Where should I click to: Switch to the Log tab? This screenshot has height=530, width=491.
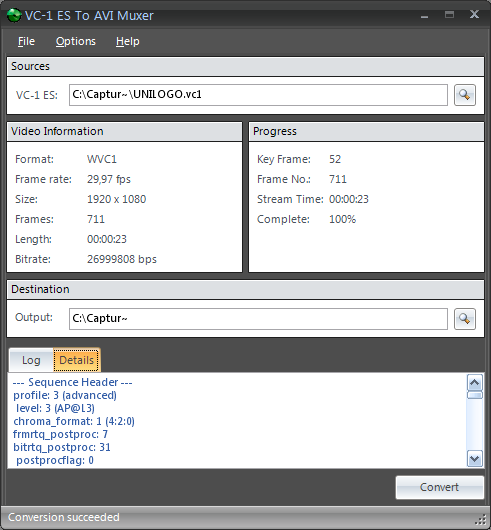(x=31, y=360)
